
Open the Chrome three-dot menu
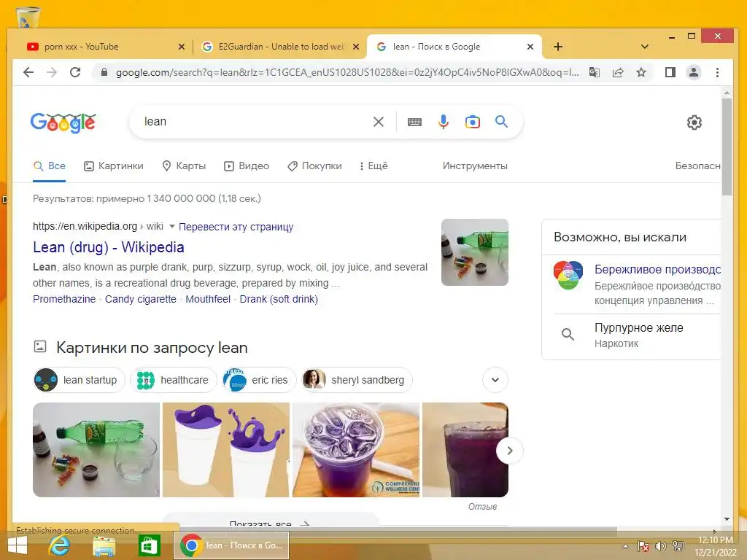(x=718, y=72)
